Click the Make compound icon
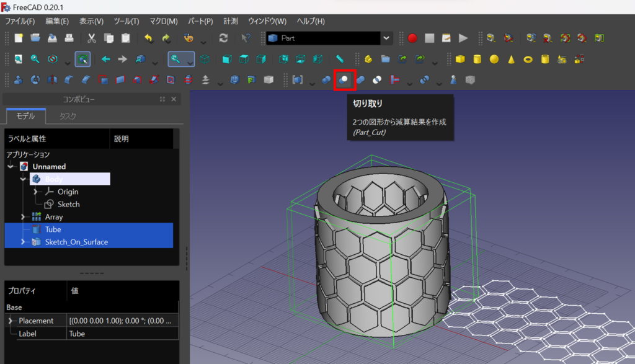The height and width of the screenshot is (364, 635). click(x=298, y=80)
